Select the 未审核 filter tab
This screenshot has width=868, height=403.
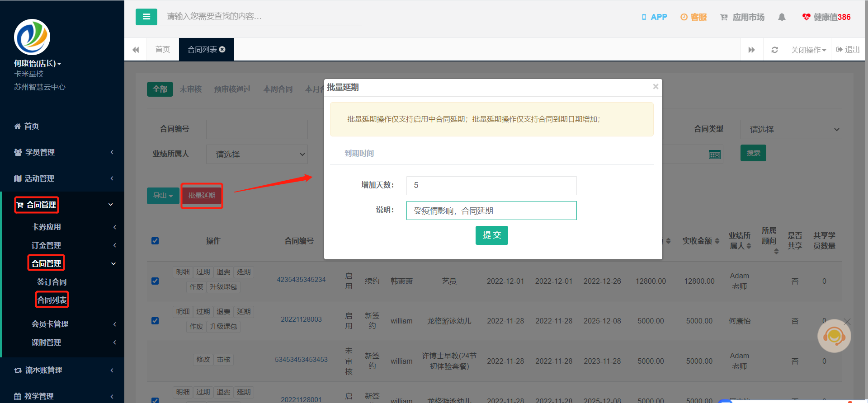click(191, 89)
